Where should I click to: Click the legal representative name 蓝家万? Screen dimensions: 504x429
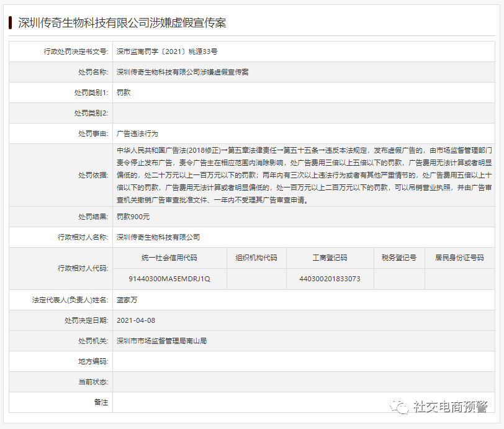click(x=128, y=300)
